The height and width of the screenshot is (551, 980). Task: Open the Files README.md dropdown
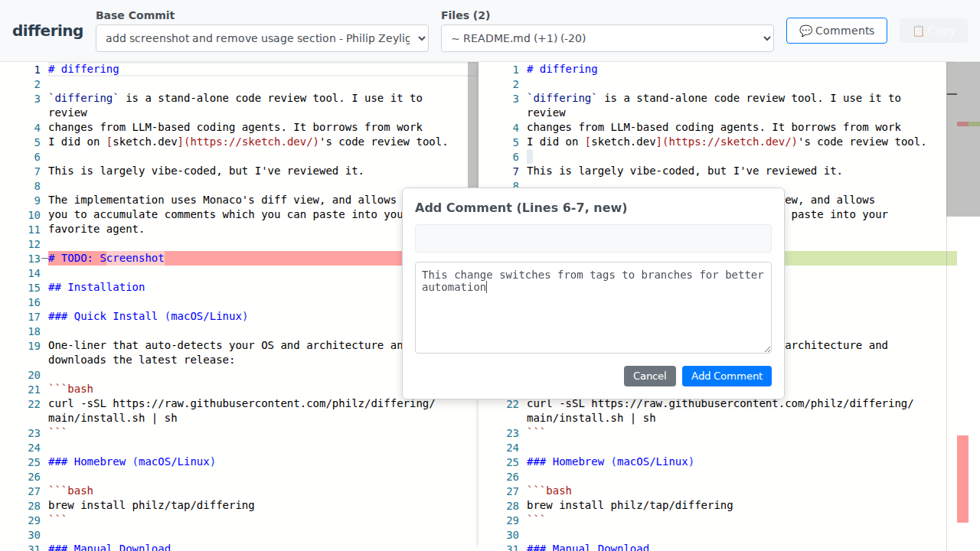point(607,38)
